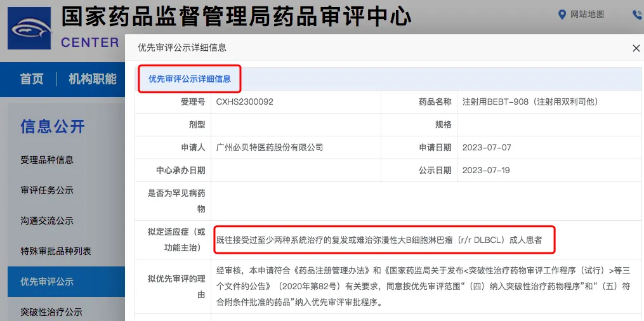This screenshot has width=644, height=321.
Task: Click the acceptance number CXHS2300092
Action: coord(245,102)
